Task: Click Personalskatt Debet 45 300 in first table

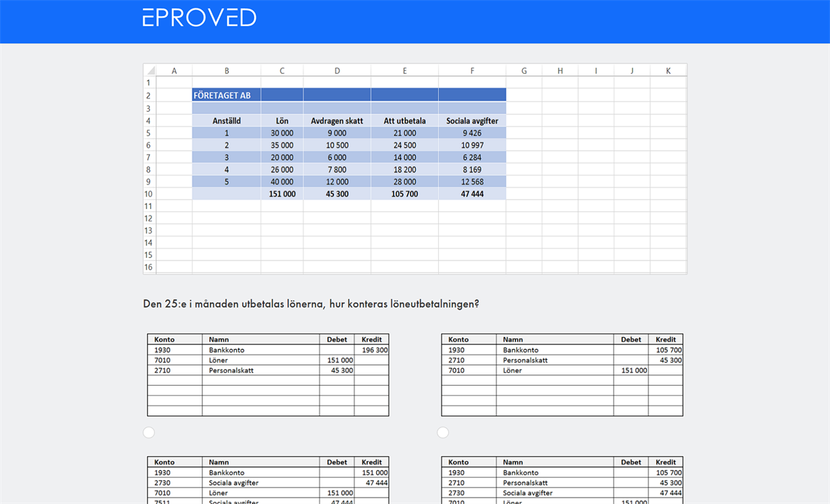Action: coord(337,370)
